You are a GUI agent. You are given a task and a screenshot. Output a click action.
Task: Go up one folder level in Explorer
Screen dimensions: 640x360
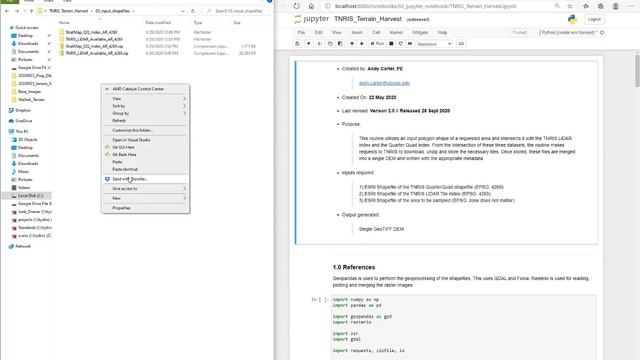[x=31, y=11]
